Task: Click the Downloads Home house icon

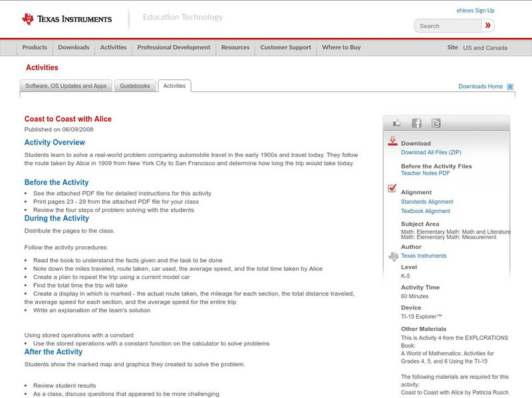Action: (510, 87)
